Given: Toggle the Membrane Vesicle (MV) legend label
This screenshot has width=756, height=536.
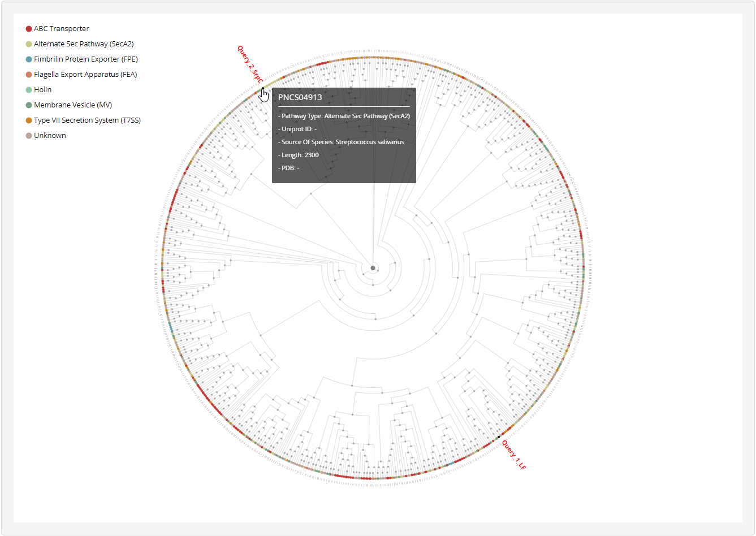Looking at the screenshot, I should click(x=73, y=105).
